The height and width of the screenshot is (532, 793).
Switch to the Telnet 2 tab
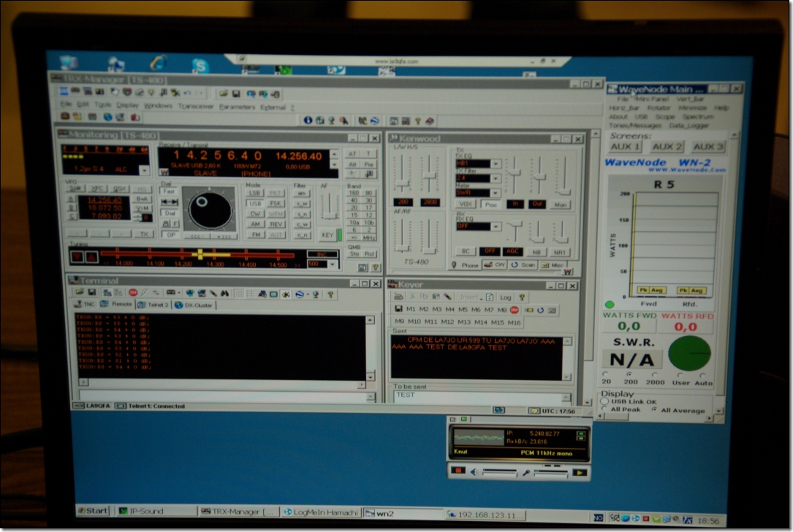tap(153, 305)
